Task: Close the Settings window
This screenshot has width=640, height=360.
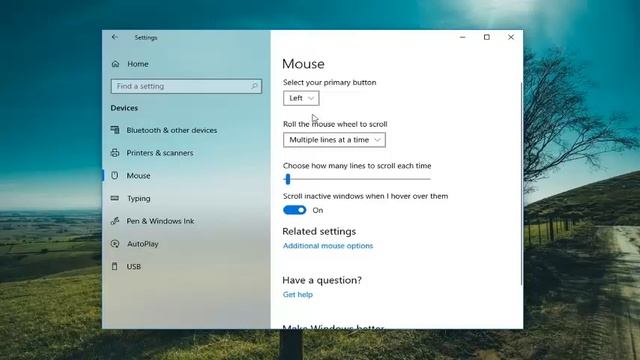Action: pyautogui.click(x=511, y=37)
